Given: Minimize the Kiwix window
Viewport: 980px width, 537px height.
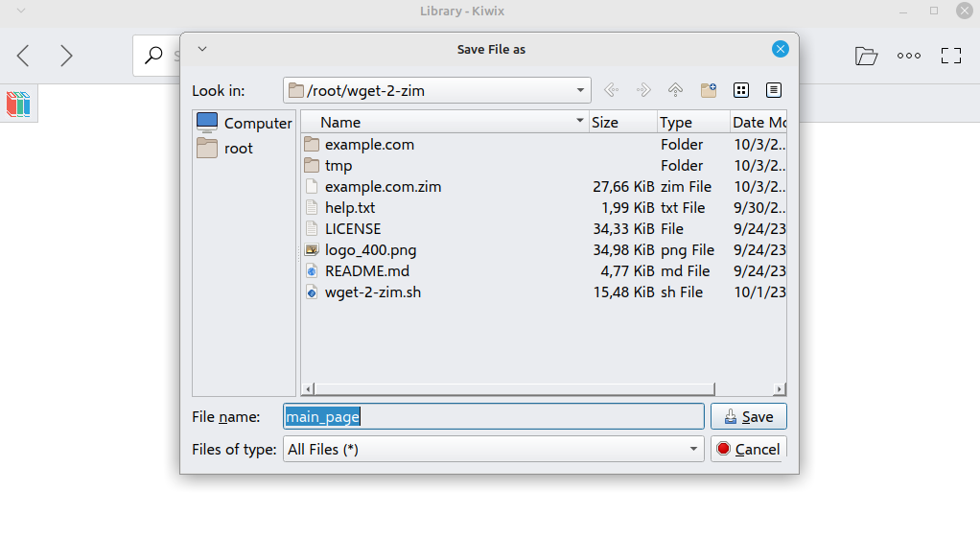Looking at the screenshot, I should (903, 11).
